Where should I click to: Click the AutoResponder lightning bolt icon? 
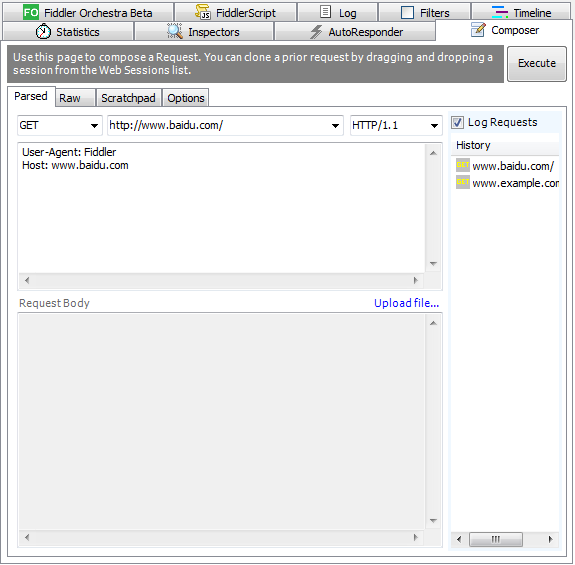click(316, 32)
